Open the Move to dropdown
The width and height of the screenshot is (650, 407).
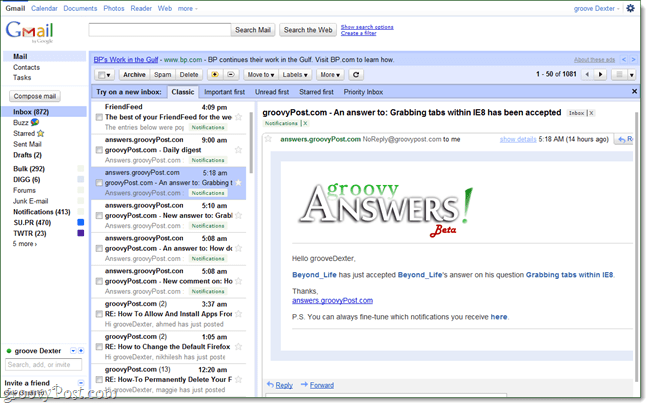(261, 75)
